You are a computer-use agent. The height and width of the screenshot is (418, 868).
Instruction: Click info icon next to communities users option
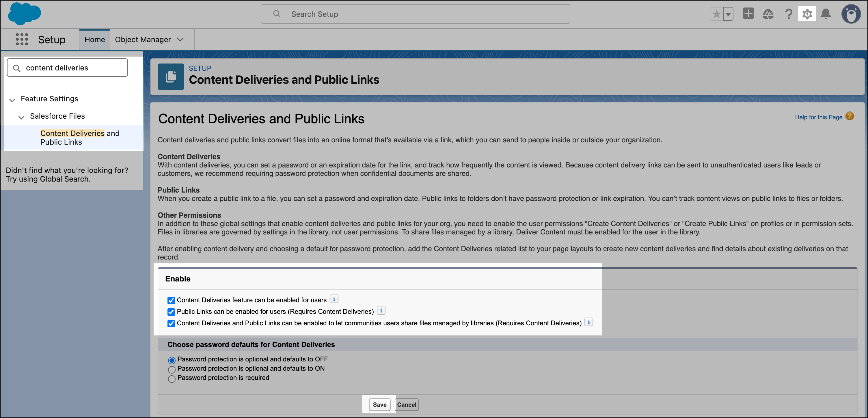[589, 322]
